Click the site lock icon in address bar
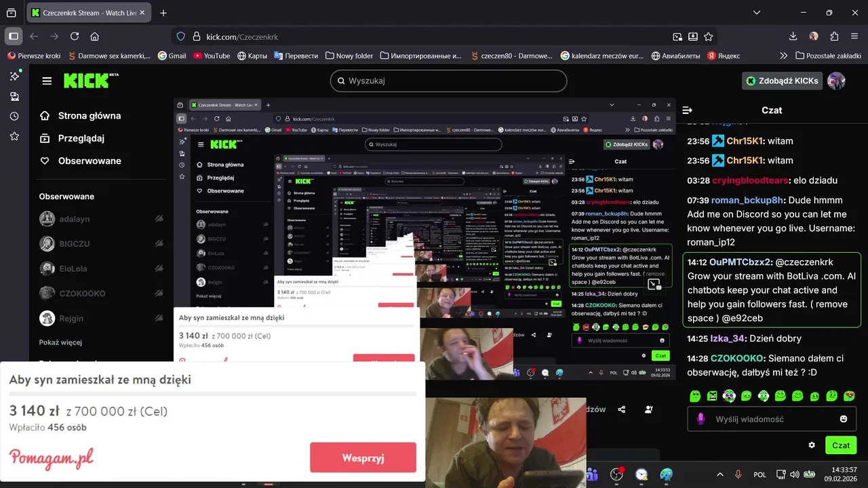Image resolution: width=868 pixels, height=488 pixels. (x=197, y=37)
